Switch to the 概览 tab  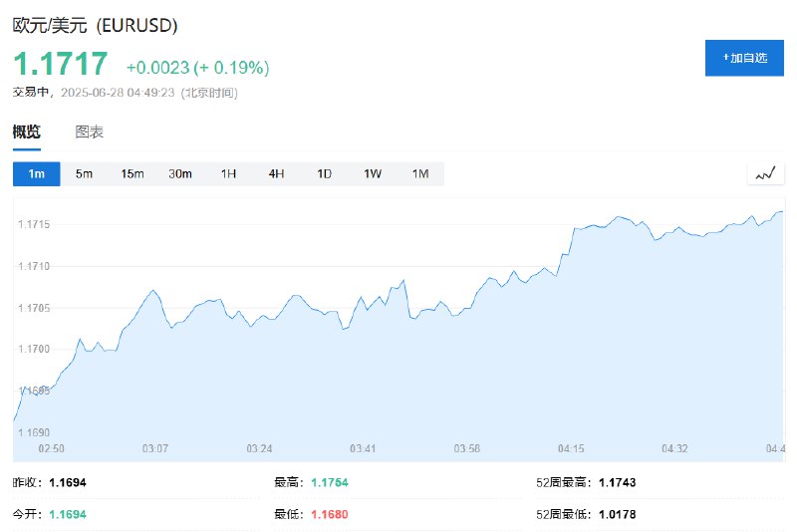(x=27, y=133)
